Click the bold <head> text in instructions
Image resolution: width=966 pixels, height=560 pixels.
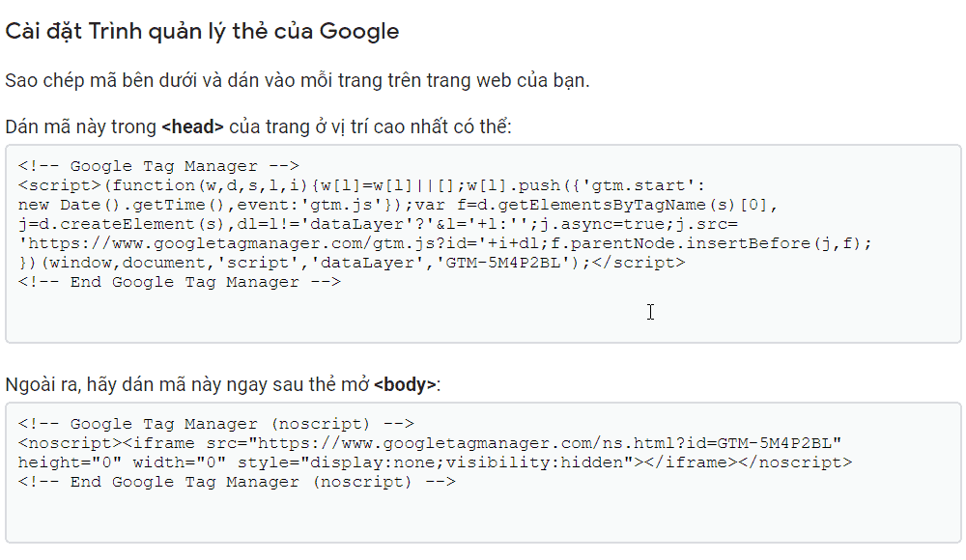[x=192, y=127]
